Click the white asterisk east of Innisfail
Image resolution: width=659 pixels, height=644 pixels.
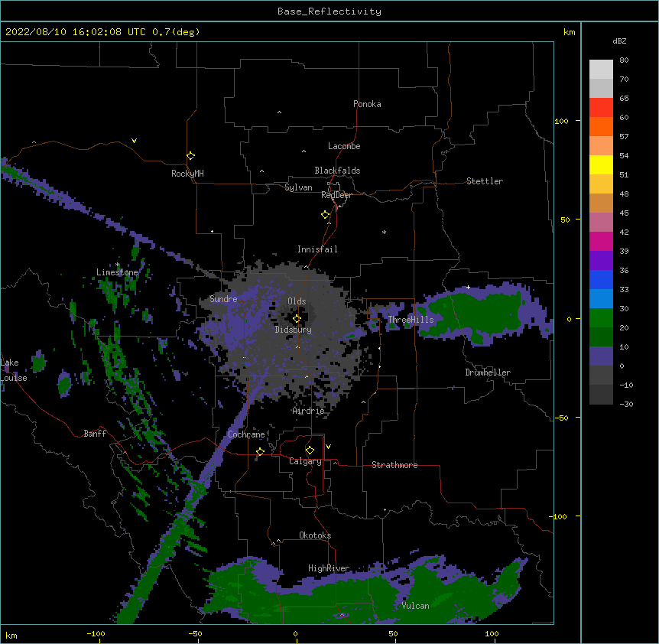384,232
